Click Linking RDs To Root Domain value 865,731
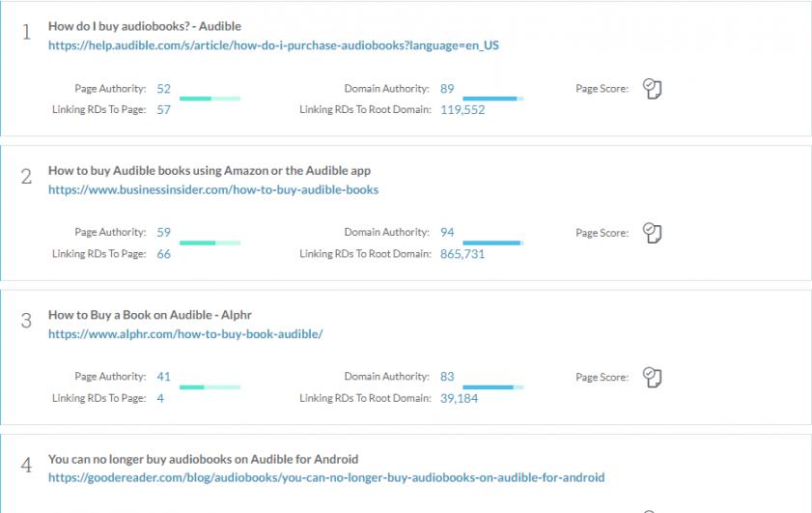The width and height of the screenshot is (812, 513). point(462,254)
